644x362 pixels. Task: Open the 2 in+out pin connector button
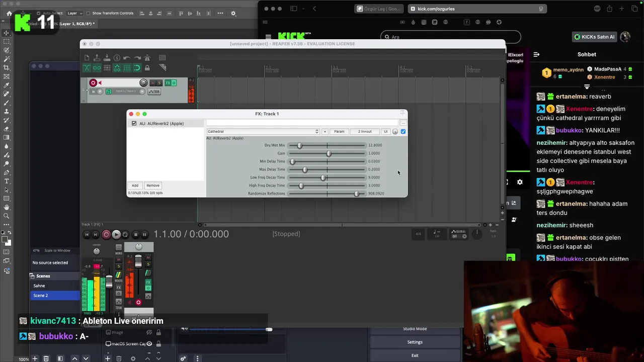click(365, 132)
